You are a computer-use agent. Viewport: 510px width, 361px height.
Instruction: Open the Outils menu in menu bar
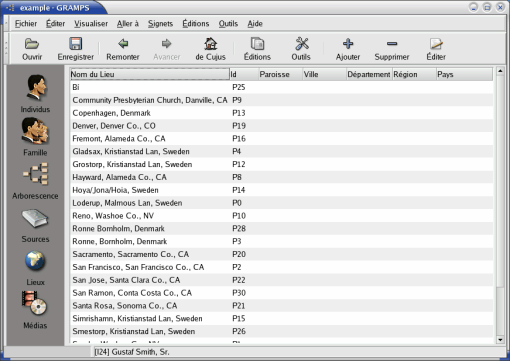(x=228, y=24)
